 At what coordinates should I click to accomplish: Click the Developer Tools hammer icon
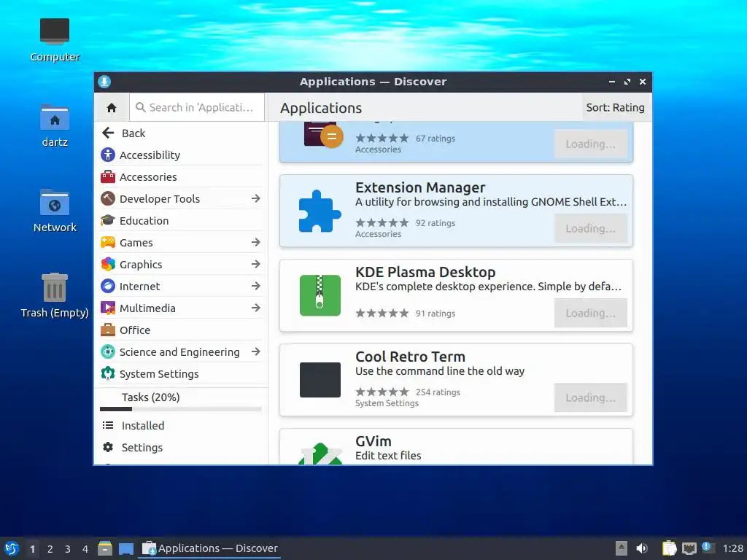108,198
